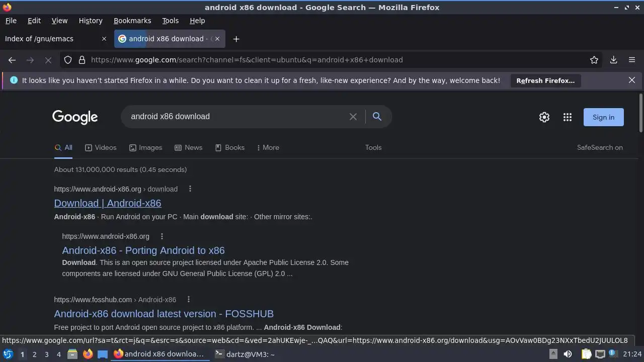The height and width of the screenshot is (362, 644).
Task: Open the tracking protection shield icon
Action: [x=68, y=60]
